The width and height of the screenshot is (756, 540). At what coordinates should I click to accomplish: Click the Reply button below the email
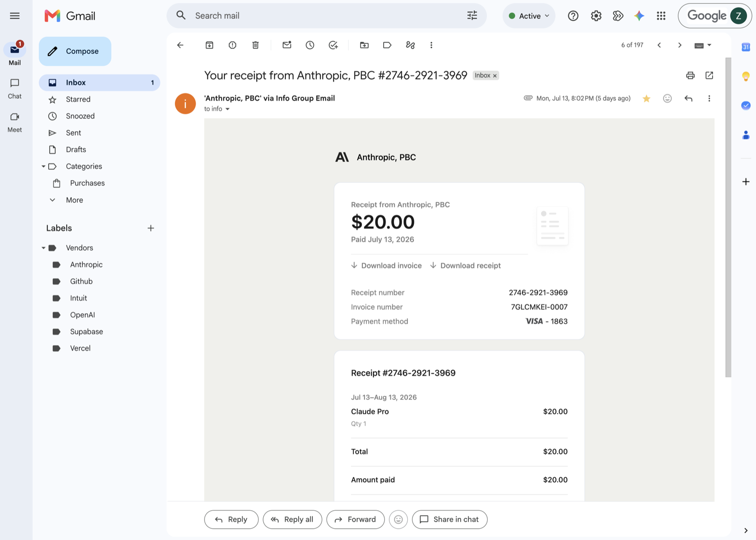(231, 519)
